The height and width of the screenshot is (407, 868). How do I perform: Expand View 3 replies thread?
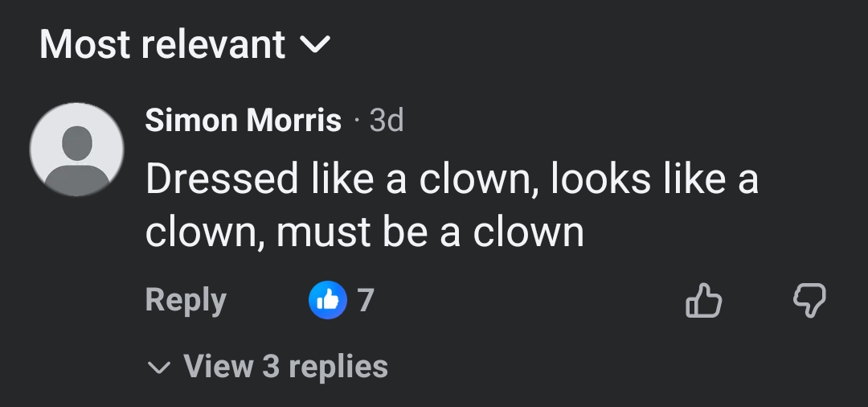(x=285, y=367)
